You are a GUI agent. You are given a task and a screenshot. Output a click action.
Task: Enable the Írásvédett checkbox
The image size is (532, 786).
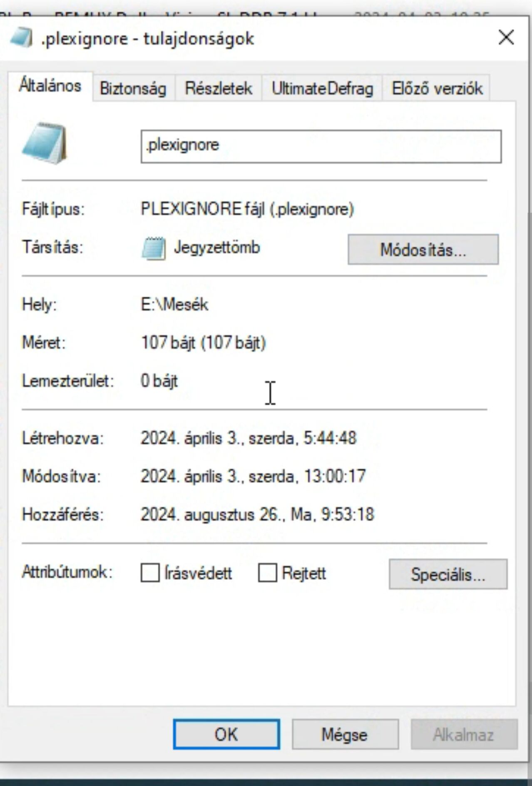click(150, 573)
